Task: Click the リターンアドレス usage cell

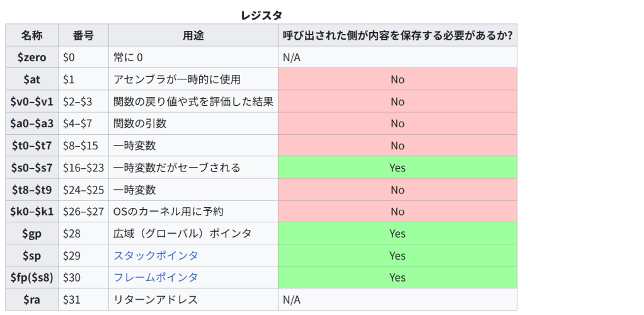Action: 156,299
